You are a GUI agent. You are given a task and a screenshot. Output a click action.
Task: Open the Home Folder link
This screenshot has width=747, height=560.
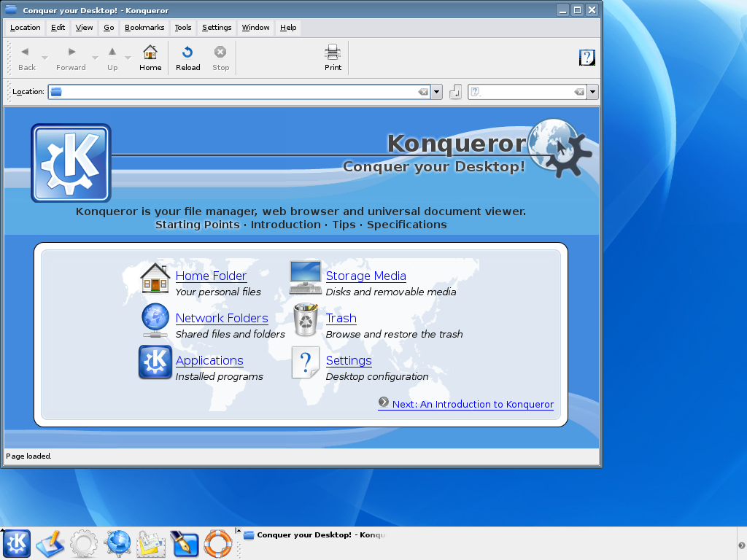(x=211, y=276)
